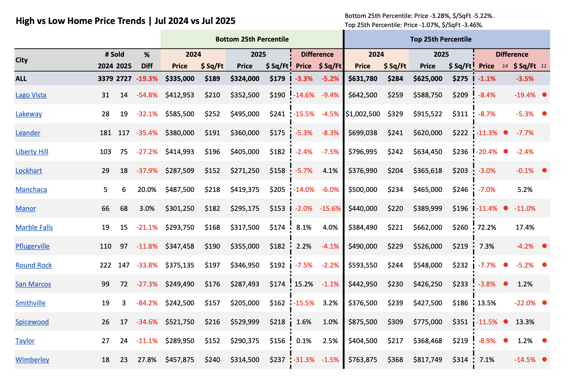Click the red price dot in Manor row
The image size is (565, 392).
pos(506,208)
